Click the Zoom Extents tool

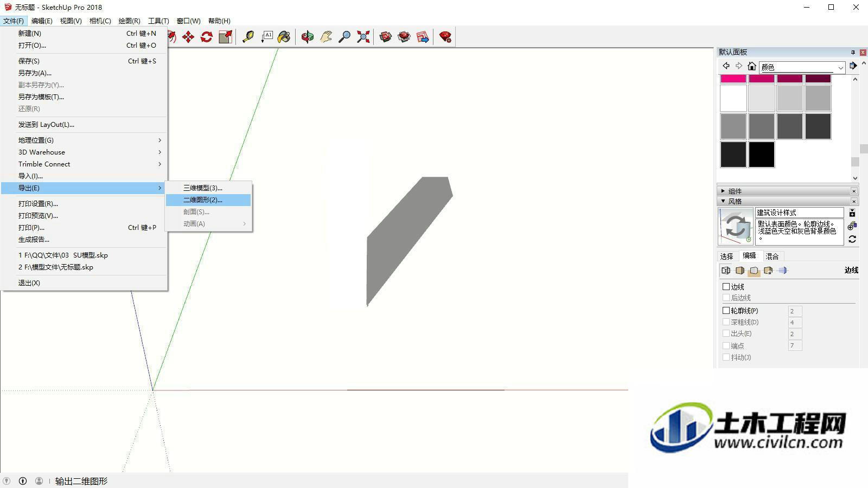[x=363, y=37]
